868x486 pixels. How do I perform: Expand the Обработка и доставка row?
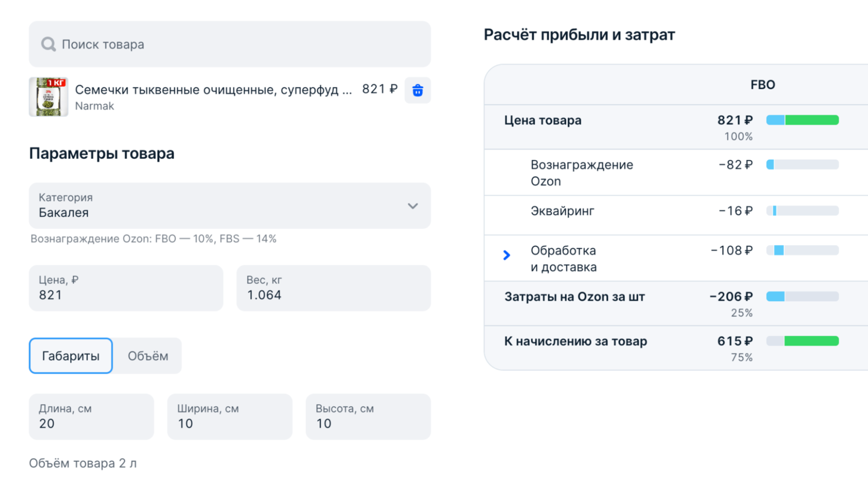tap(507, 255)
